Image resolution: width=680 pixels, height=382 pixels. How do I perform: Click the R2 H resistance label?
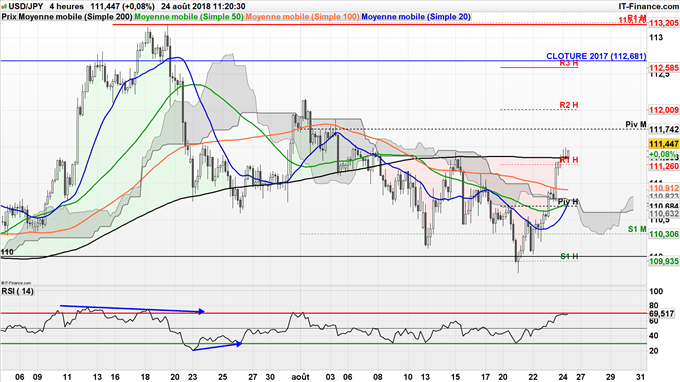point(569,105)
